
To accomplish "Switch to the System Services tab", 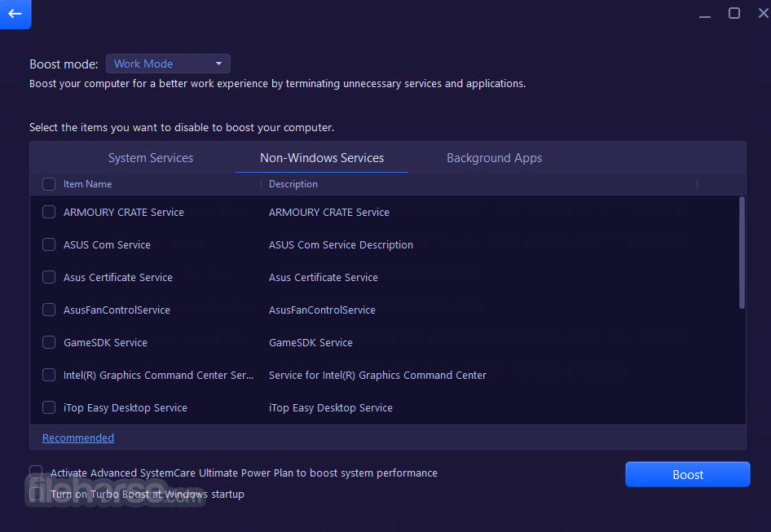I will tap(151, 158).
